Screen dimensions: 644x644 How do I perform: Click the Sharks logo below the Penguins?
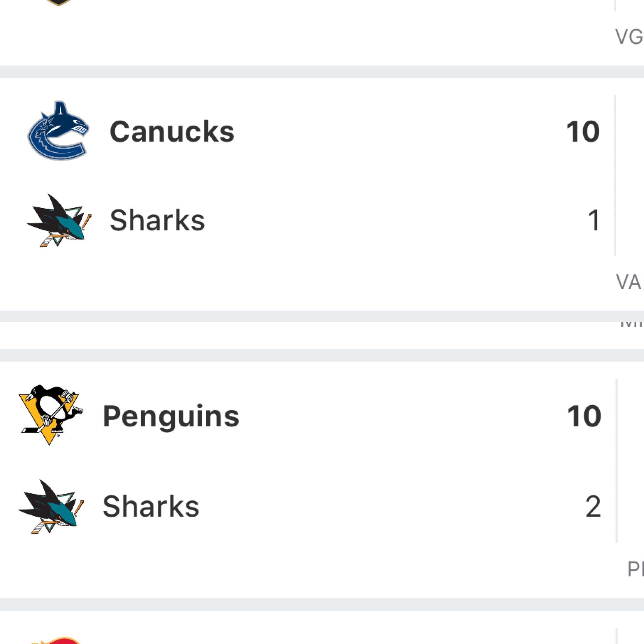pyautogui.click(x=51, y=507)
